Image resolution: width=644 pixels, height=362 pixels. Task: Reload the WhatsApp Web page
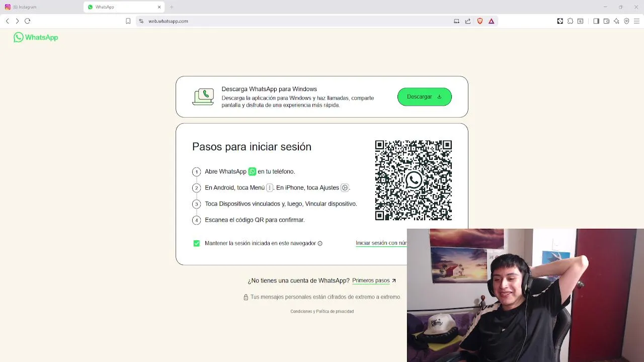pos(28,21)
